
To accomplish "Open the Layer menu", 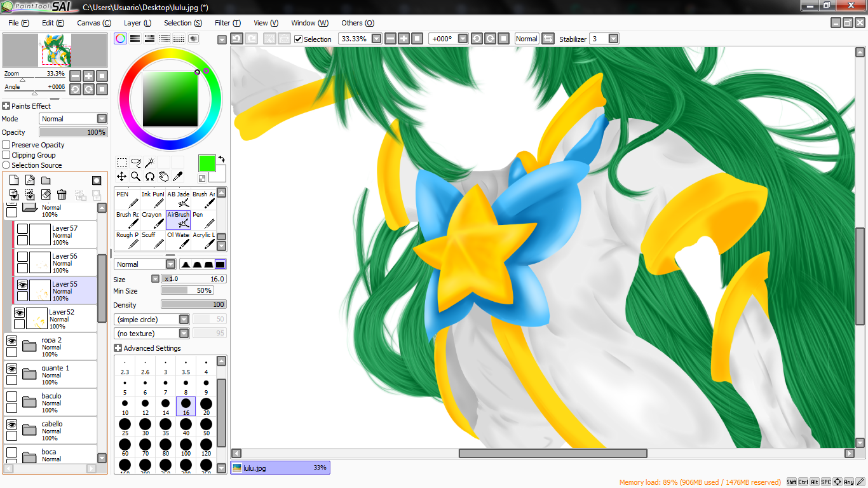I will 137,23.
